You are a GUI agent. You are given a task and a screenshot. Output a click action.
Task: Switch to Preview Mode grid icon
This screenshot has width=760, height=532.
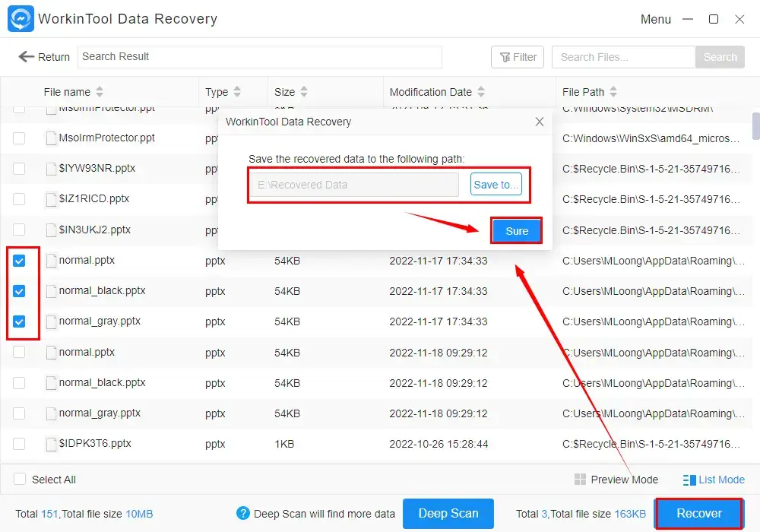(x=580, y=480)
